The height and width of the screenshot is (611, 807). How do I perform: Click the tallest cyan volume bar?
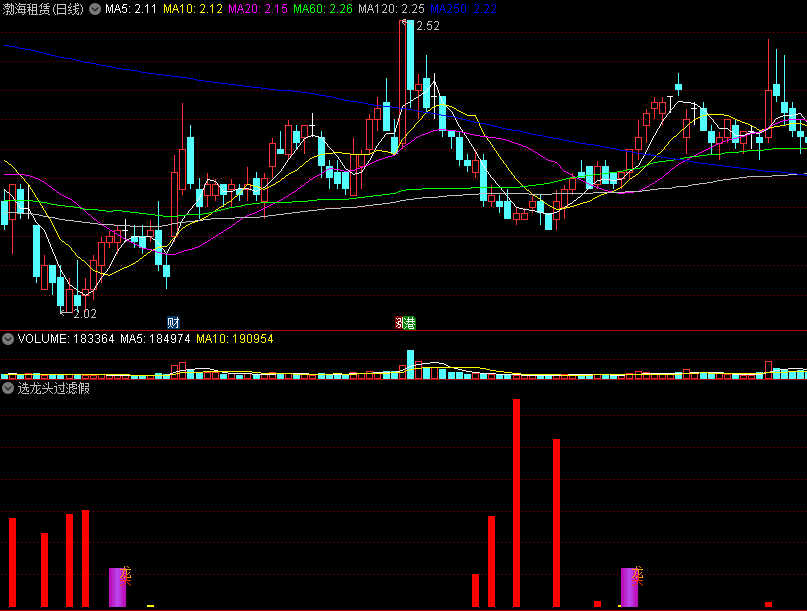coord(410,364)
